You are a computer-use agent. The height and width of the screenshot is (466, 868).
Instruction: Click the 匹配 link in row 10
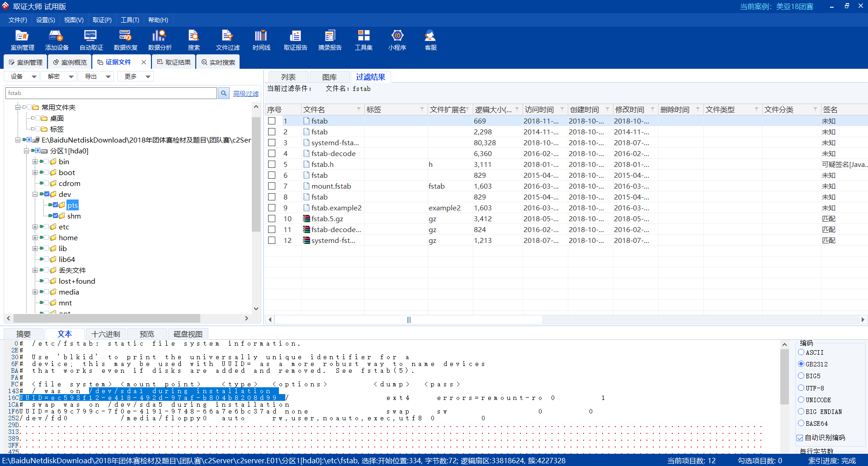click(829, 219)
